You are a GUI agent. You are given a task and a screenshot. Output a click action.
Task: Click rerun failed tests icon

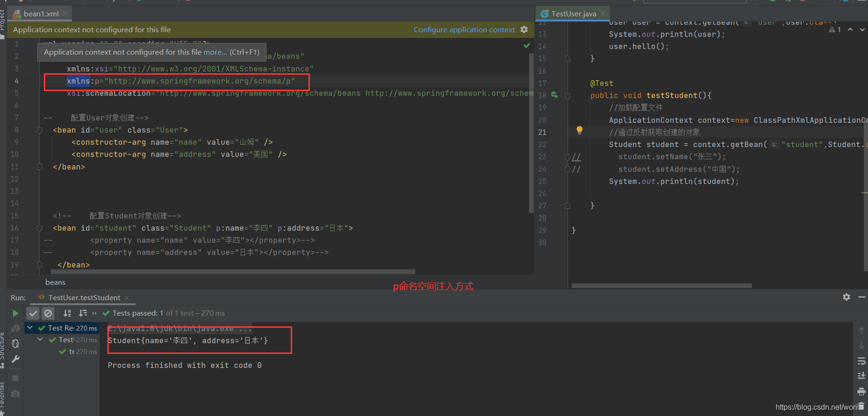pos(15,328)
